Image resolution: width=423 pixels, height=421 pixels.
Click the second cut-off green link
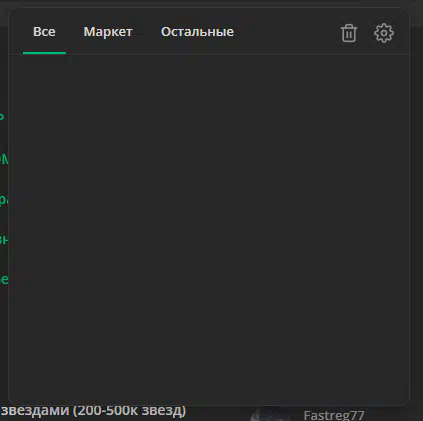coord(4,159)
